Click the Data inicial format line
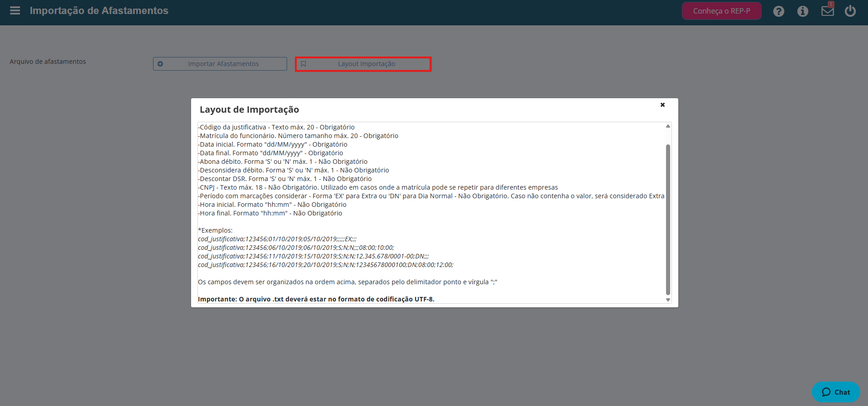 [273, 144]
